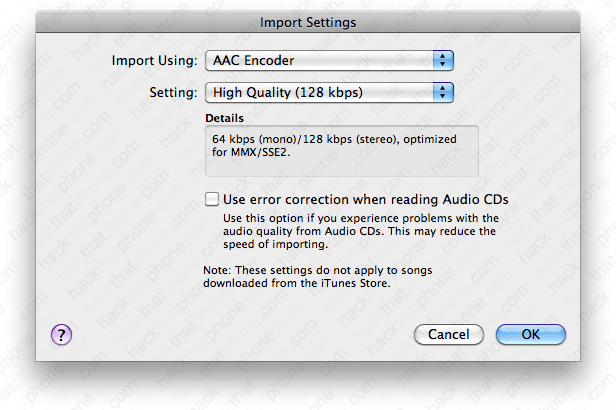Click the blue arrows on Setting popup
This screenshot has width=616, height=410.
tap(444, 93)
